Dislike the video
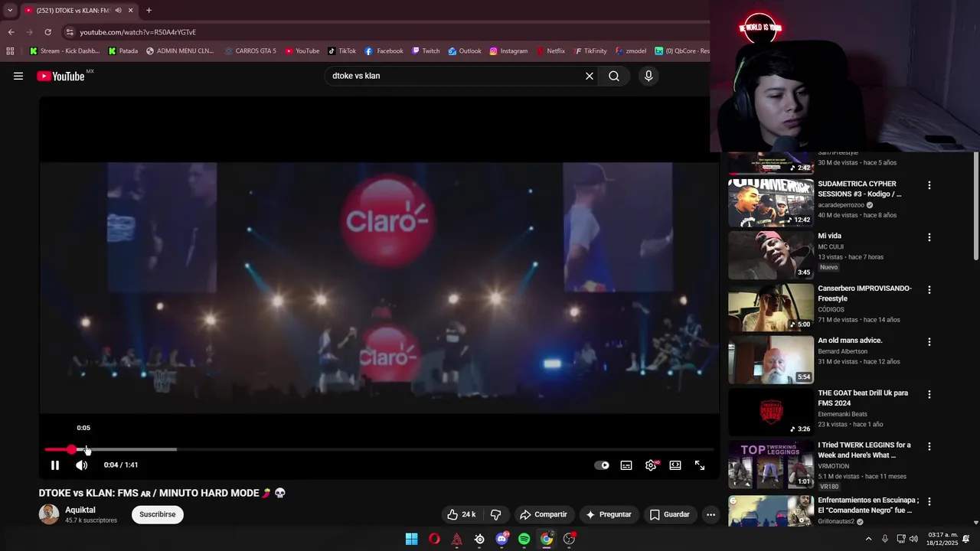The height and width of the screenshot is (551, 980). tap(495, 514)
